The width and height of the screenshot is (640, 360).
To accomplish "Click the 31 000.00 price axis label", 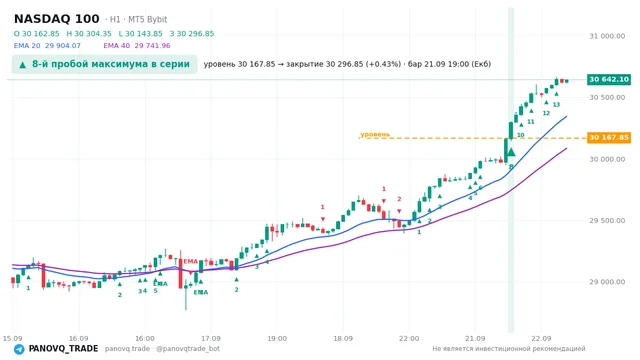I will (x=607, y=36).
